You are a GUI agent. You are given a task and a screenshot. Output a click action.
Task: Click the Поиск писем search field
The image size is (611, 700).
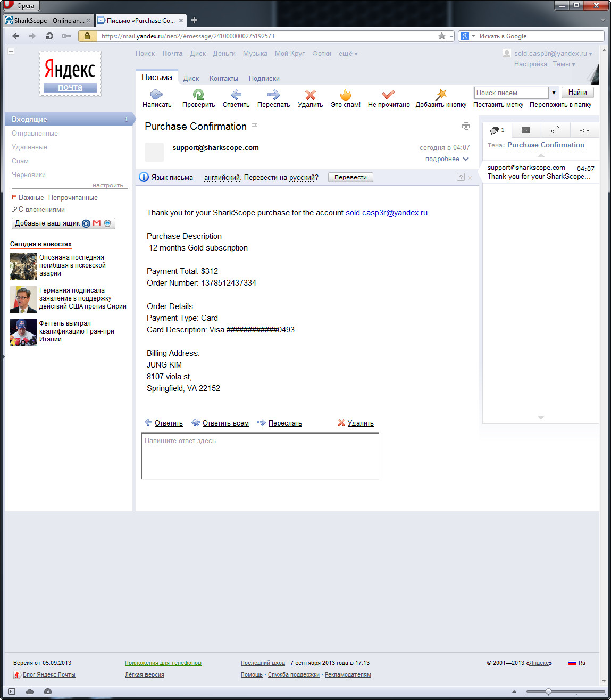tap(511, 93)
